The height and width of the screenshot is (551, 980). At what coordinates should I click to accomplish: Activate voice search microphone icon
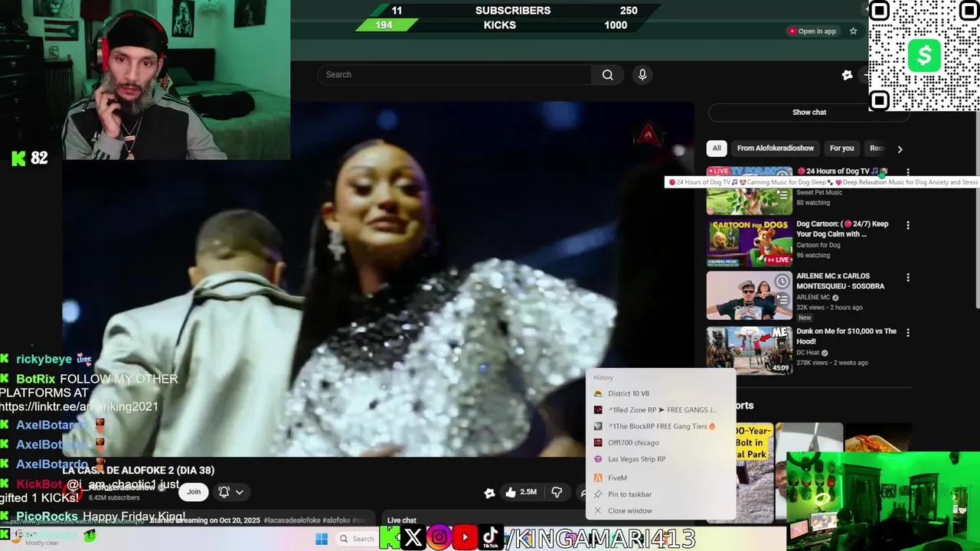(x=642, y=74)
